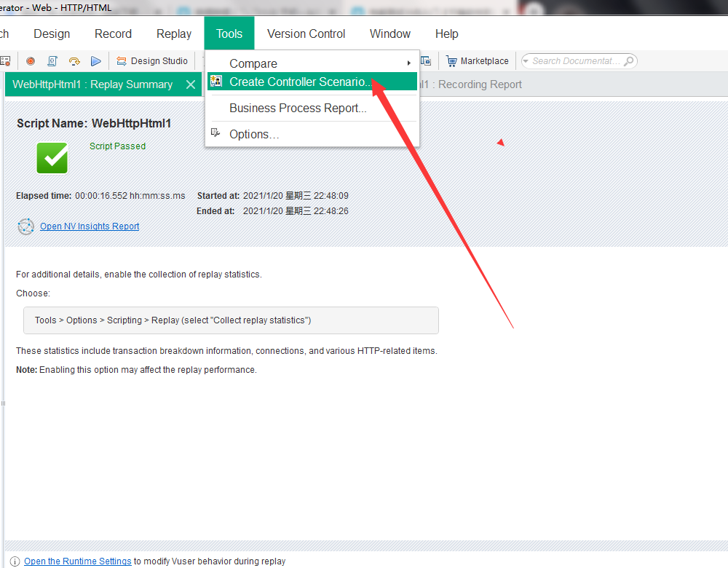Choose Options from the Tools menu
This screenshot has width=728, height=568.
[254, 134]
